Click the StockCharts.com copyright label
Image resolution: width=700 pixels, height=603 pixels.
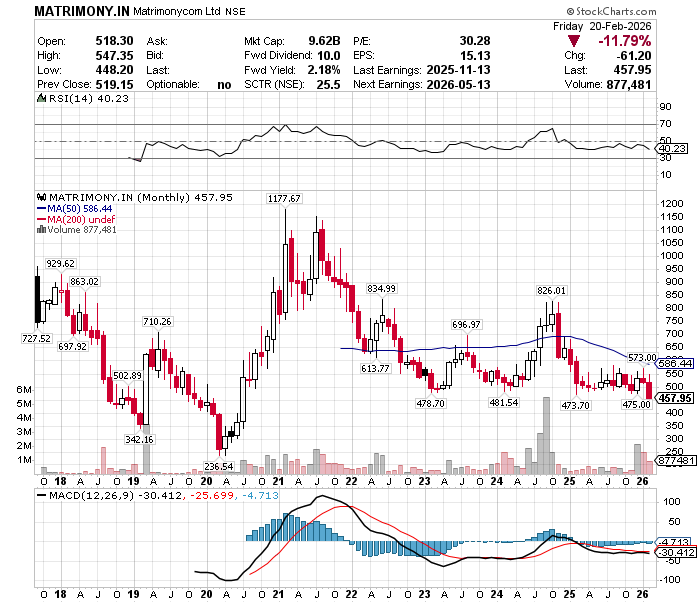tap(612, 11)
